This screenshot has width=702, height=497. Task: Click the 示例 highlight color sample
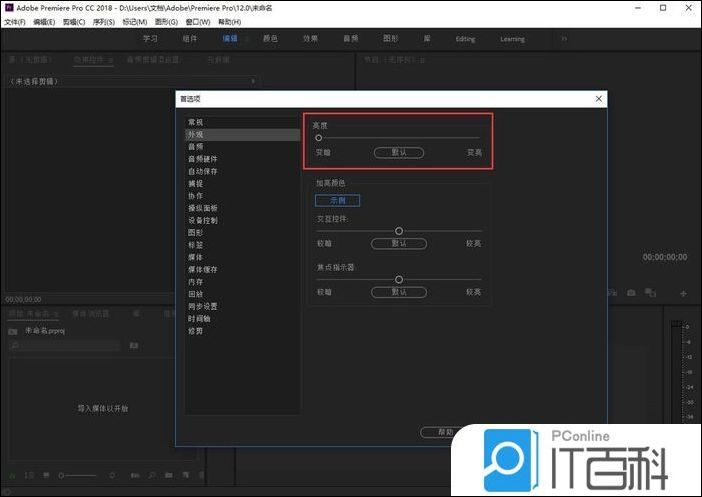pyautogui.click(x=338, y=200)
